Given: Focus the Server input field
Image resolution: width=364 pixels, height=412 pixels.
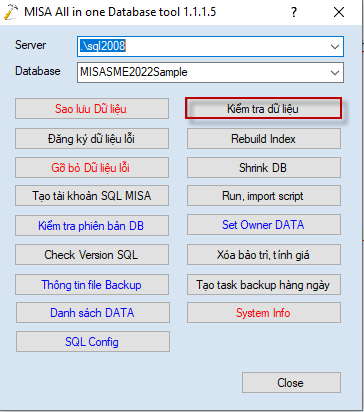Looking at the screenshot, I should 210,46.
